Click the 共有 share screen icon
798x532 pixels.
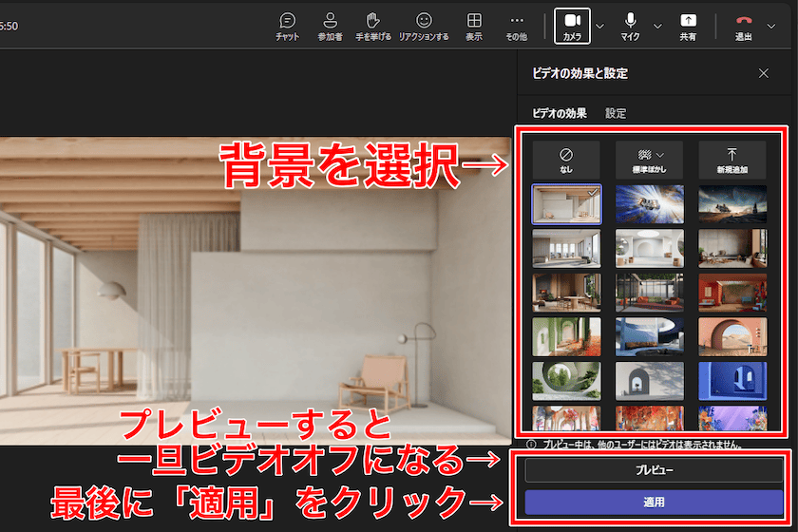[x=687, y=26]
